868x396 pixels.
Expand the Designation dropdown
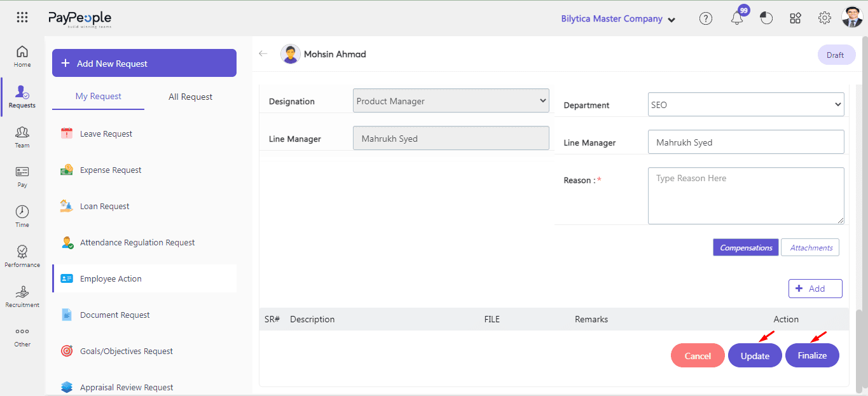tap(451, 101)
